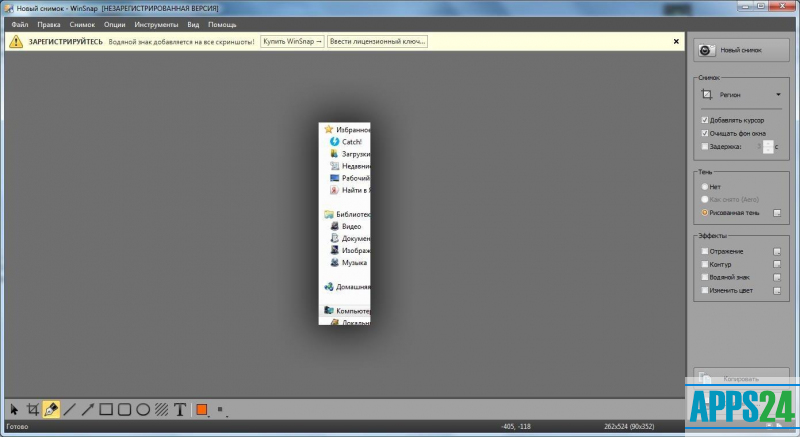Select the hatched fill tool
Viewport: 800px width, 437px height.
pyautogui.click(x=161, y=409)
